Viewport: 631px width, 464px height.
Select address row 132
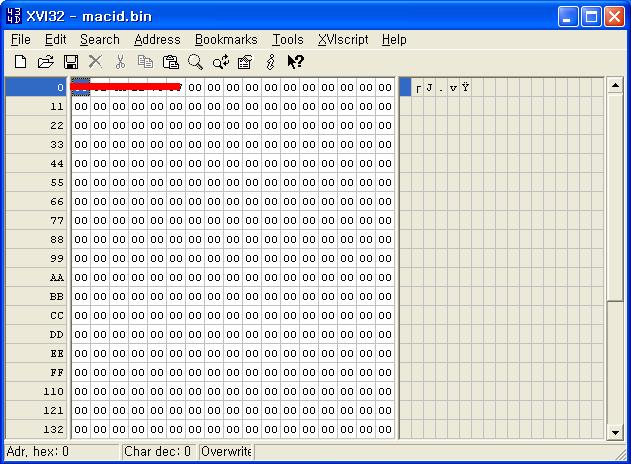[x=36, y=429]
